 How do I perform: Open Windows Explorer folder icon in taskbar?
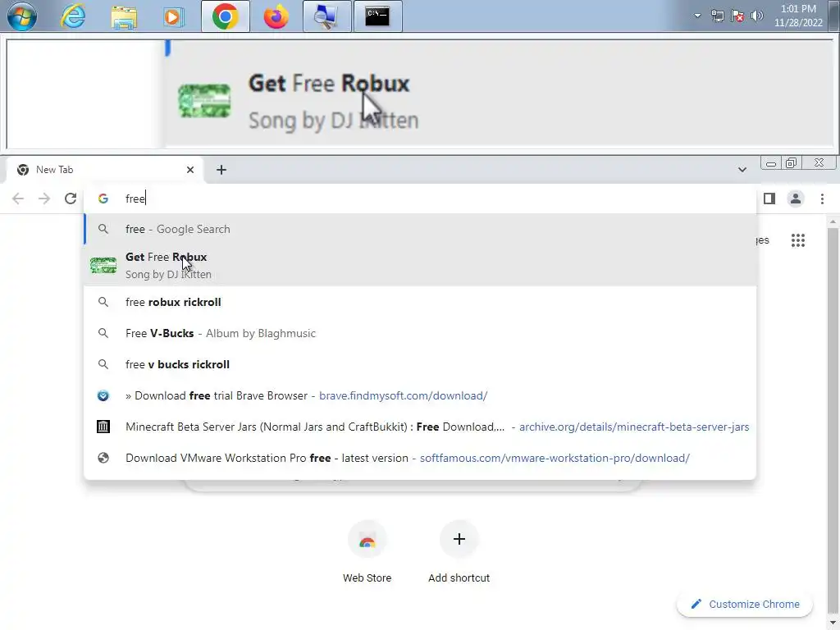click(124, 17)
